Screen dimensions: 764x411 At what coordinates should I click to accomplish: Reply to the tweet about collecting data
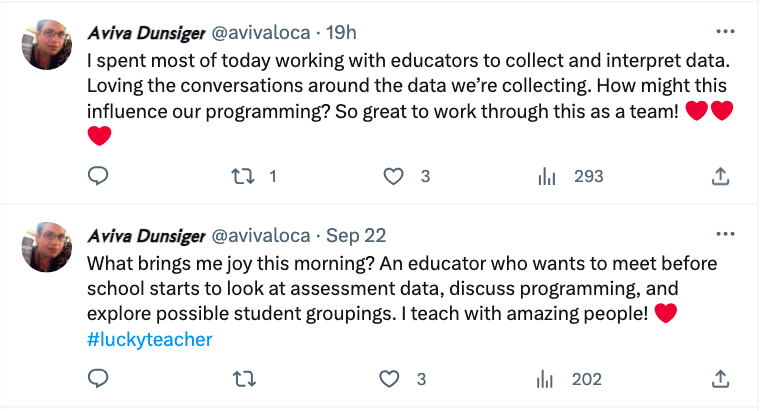[x=98, y=176]
